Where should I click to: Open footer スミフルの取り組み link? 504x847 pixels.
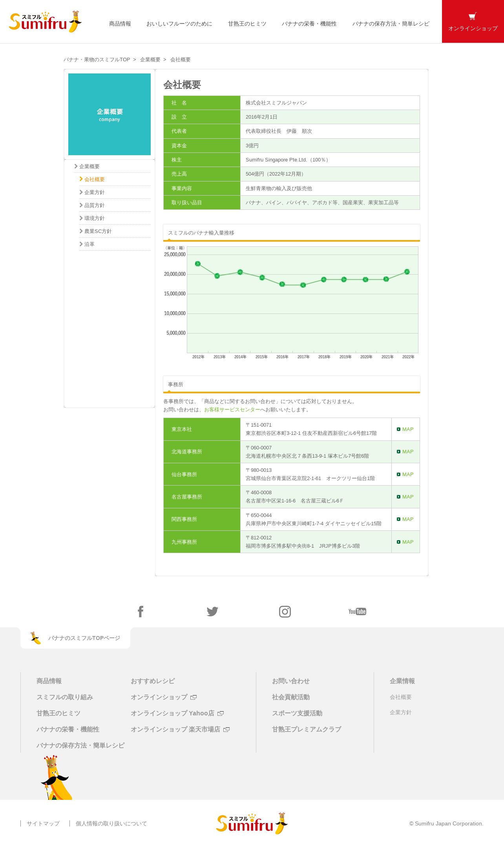65,697
